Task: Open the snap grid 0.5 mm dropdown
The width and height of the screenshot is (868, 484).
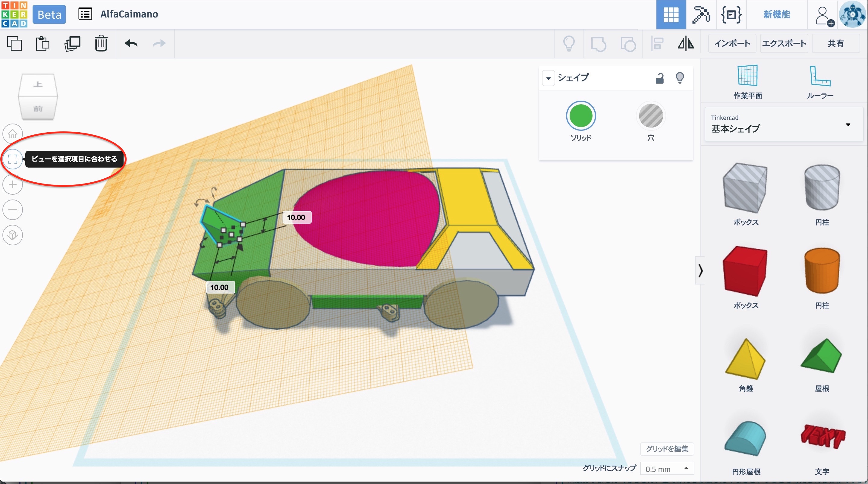Action: tap(667, 469)
